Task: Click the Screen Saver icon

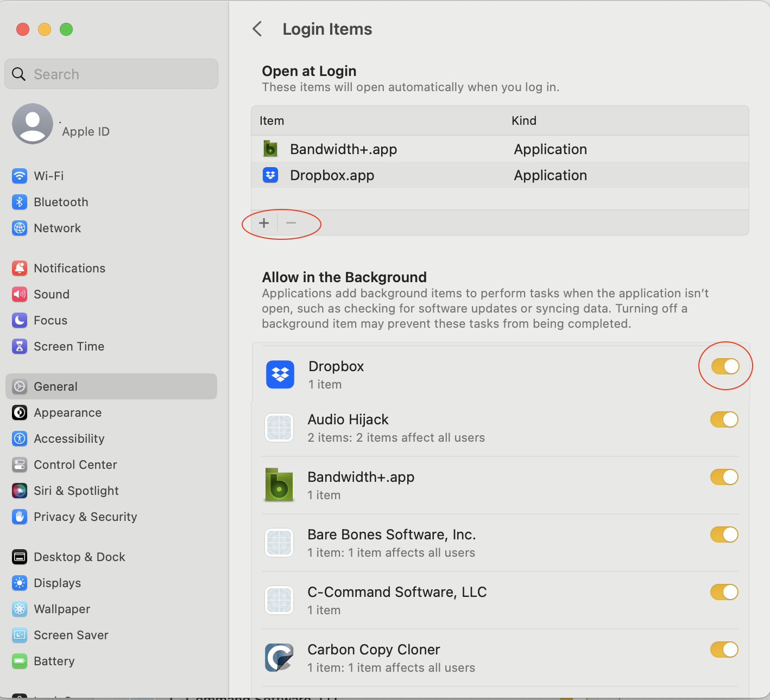Action: (20, 635)
